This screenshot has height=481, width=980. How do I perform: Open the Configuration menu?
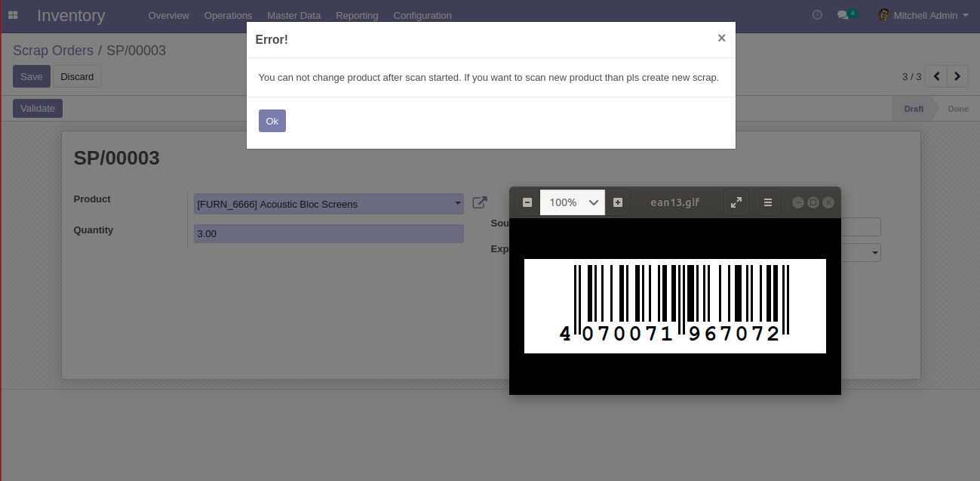(422, 15)
